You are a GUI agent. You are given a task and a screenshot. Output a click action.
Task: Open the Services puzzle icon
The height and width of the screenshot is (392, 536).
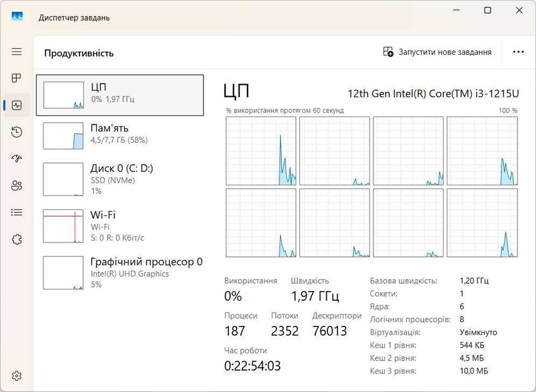(x=16, y=239)
